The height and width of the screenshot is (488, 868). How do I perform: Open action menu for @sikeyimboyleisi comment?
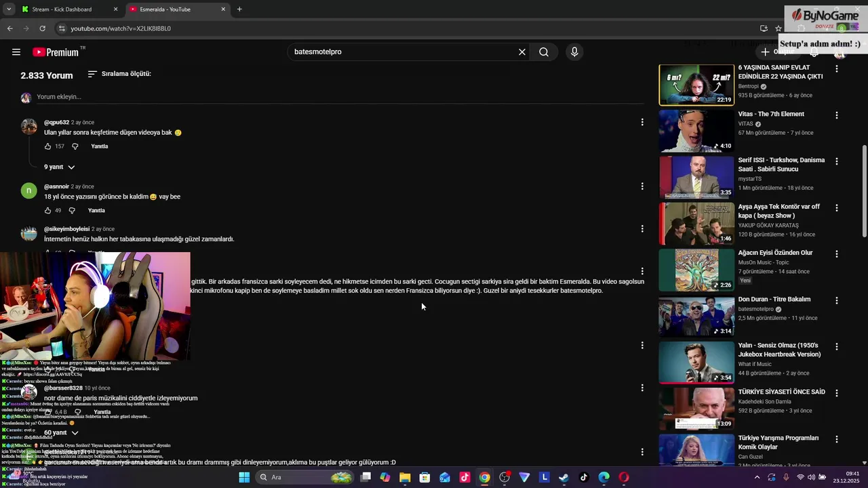tap(642, 228)
